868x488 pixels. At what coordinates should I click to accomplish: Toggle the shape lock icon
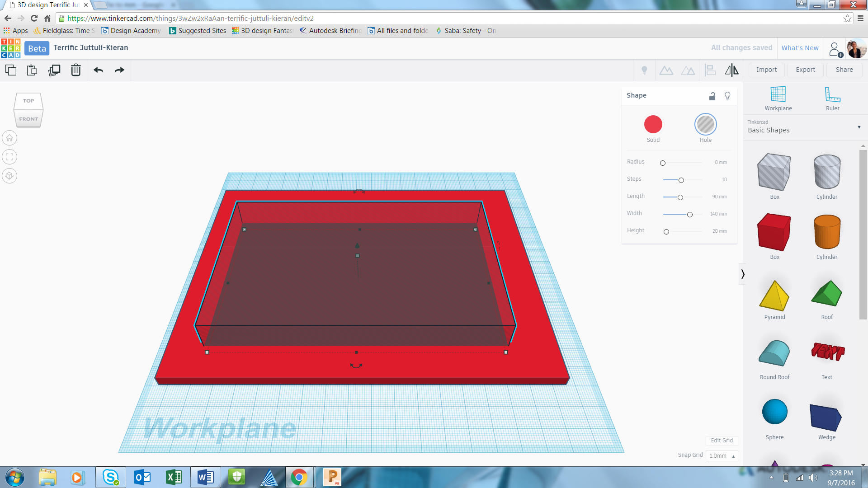[x=712, y=96]
